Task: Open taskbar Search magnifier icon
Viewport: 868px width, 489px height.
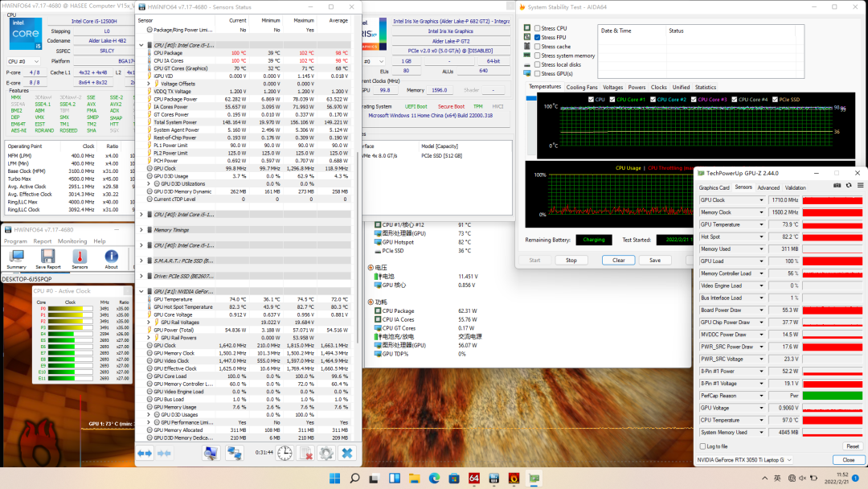Action: click(x=355, y=479)
